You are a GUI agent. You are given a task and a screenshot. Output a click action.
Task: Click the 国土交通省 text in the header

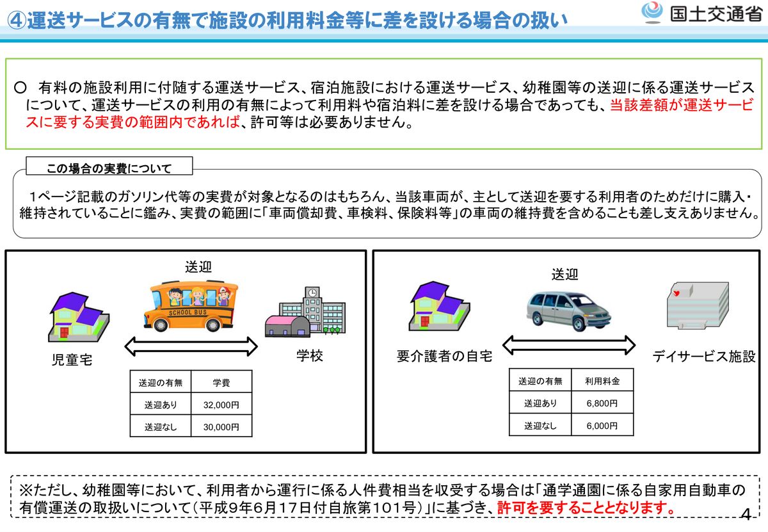tap(716, 13)
